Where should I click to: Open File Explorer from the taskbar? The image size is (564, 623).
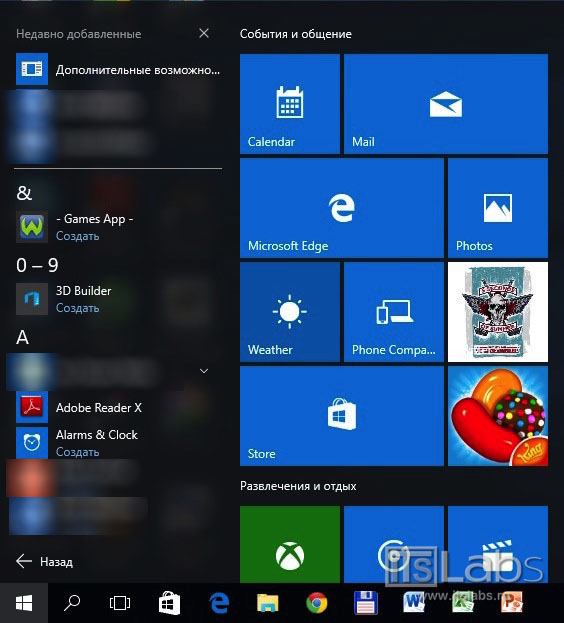tap(267, 603)
